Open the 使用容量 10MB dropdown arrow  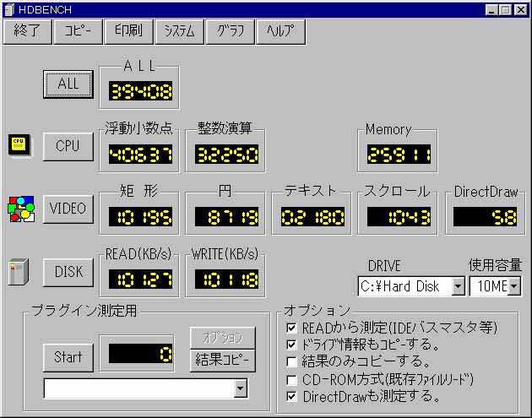pos(514,286)
